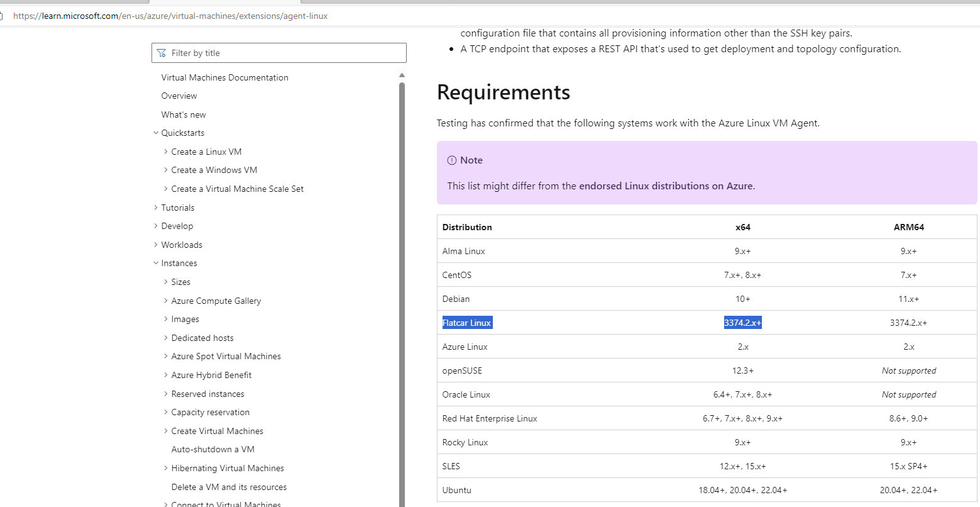Select Delete a VM and its resources

[229, 486]
